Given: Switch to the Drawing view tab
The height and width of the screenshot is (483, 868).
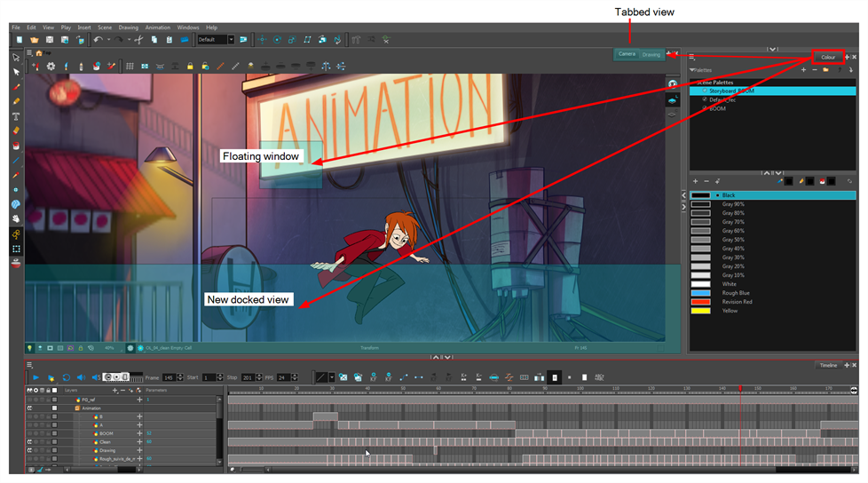Looking at the screenshot, I should (x=651, y=54).
